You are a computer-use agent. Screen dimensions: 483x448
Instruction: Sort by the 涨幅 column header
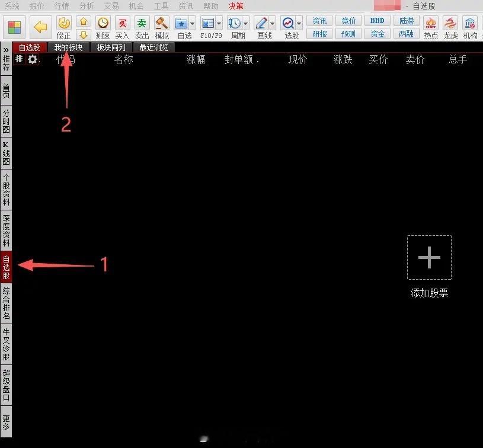196,59
